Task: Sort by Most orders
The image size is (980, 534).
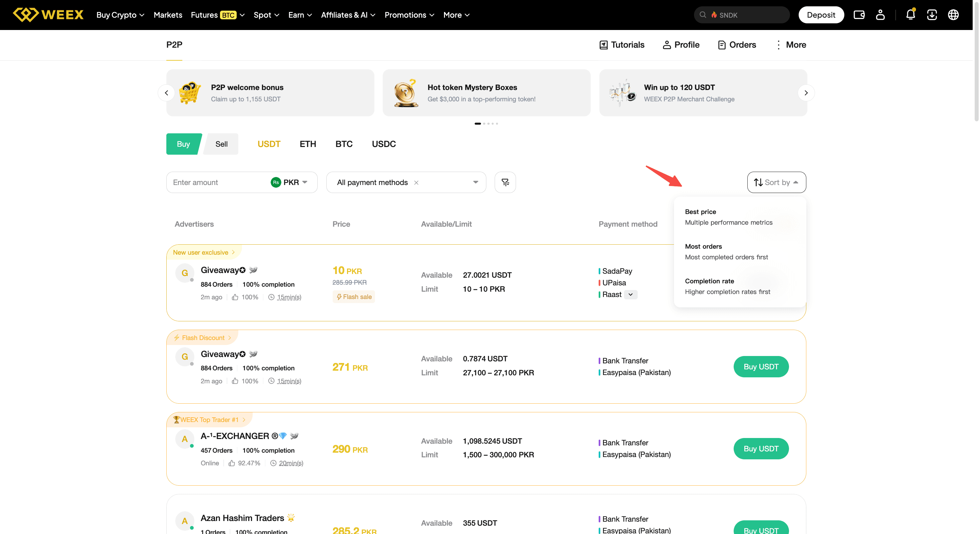Action: point(740,251)
